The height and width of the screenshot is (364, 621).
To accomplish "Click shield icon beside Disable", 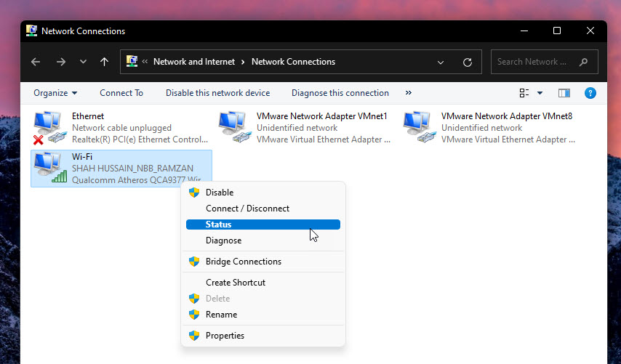I will pos(194,193).
